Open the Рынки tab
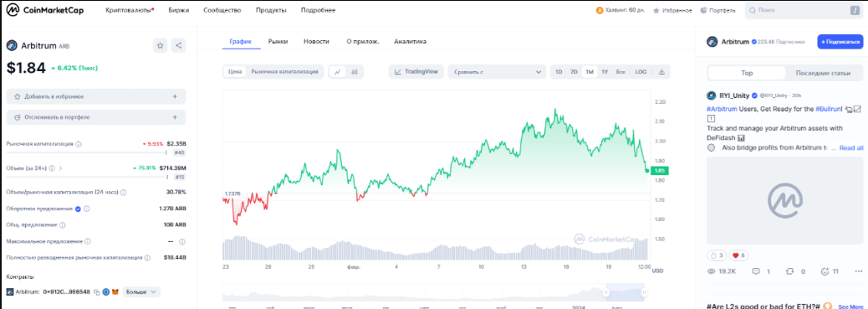Image resolution: width=868 pixels, height=309 pixels. [278, 42]
